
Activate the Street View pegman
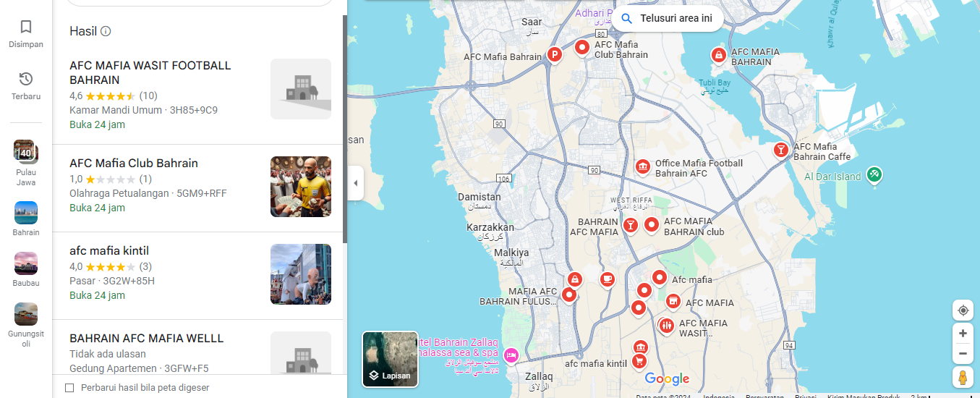tap(963, 378)
